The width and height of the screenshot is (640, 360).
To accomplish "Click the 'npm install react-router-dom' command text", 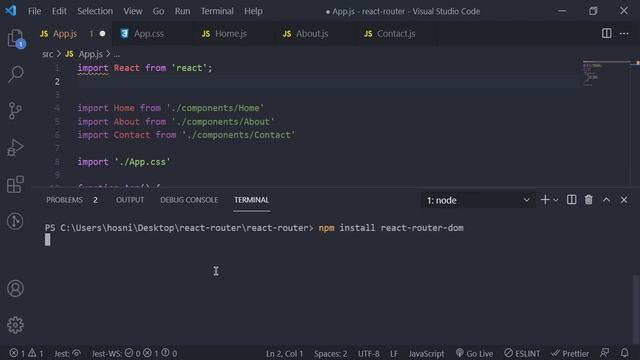I will pyautogui.click(x=391, y=228).
